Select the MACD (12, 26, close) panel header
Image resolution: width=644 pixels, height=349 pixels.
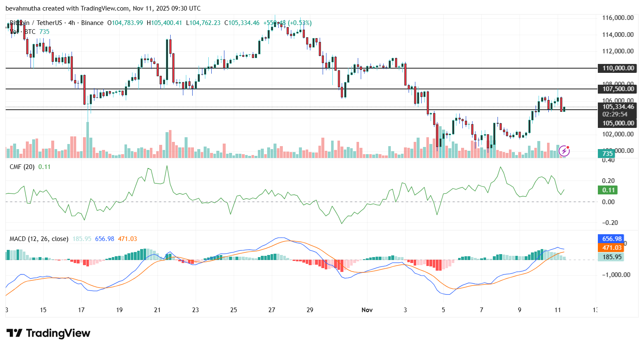pos(39,238)
